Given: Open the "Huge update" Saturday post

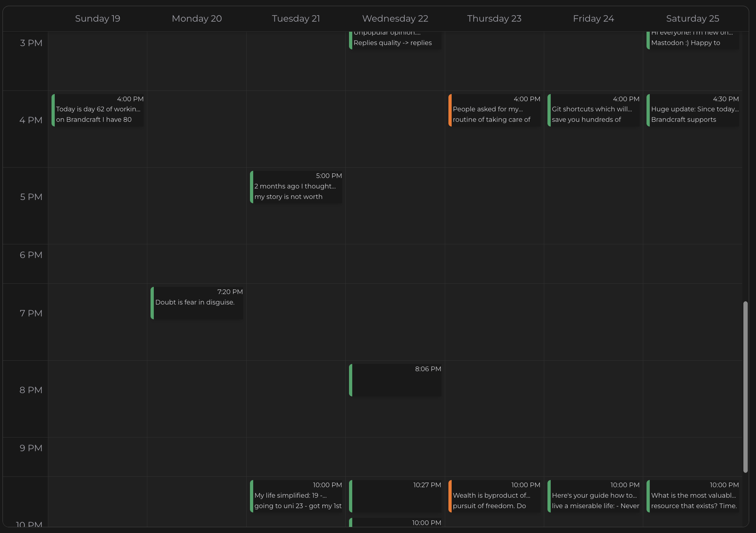Looking at the screenshot, I should pyautogui.click(x=692, y=110).
